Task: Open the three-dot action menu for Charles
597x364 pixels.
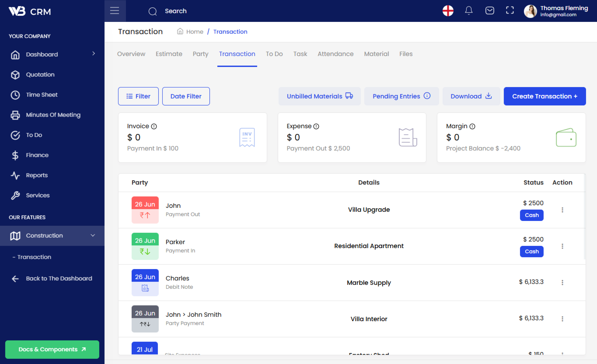Action: click(x=562, y=282)
